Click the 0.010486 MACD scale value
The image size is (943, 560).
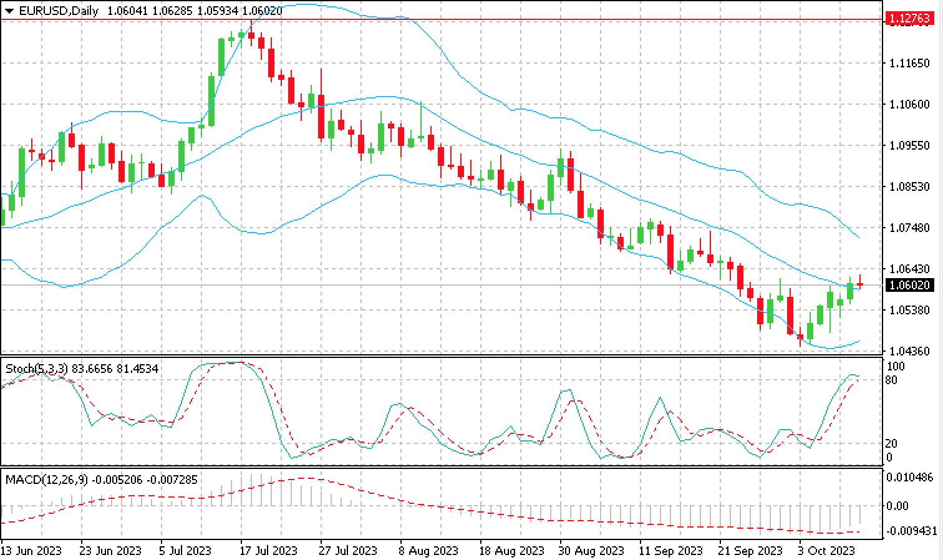click(x=911, y=477)
